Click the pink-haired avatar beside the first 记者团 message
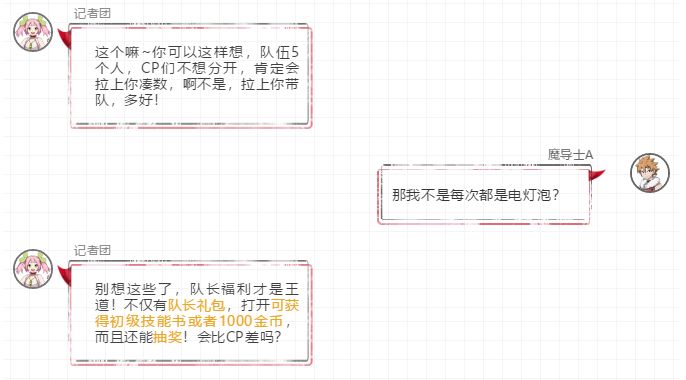686x380 pixels. (33, 32)
